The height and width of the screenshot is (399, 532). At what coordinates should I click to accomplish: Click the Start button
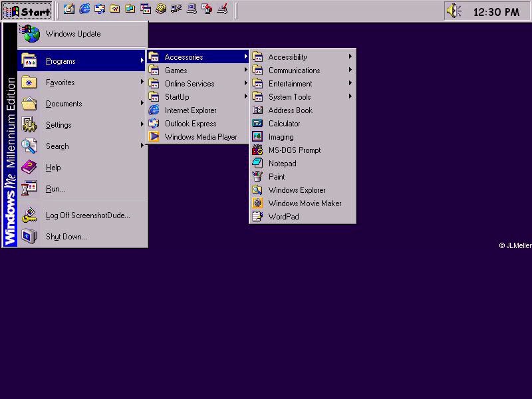[27, 11]
